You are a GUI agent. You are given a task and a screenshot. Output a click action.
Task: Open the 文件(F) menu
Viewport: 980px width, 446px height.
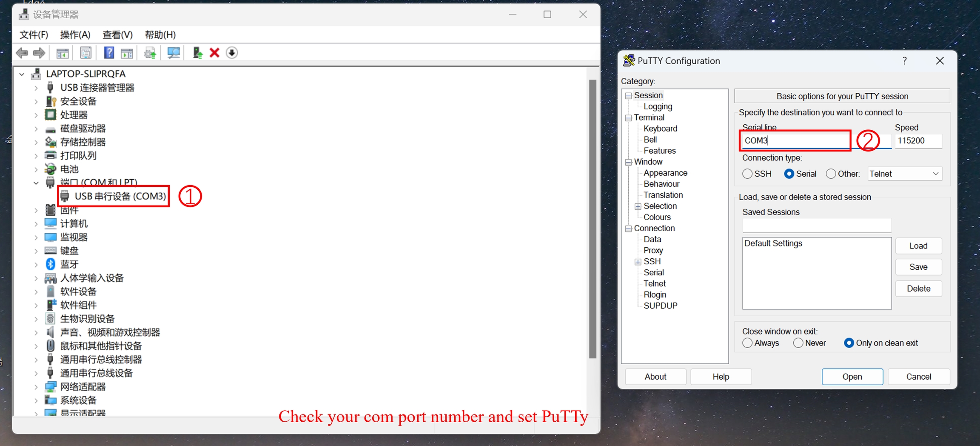pos(34,34)
